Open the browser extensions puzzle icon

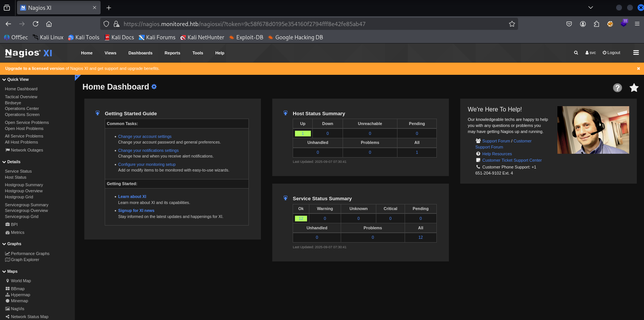click(x=596, y=24)
